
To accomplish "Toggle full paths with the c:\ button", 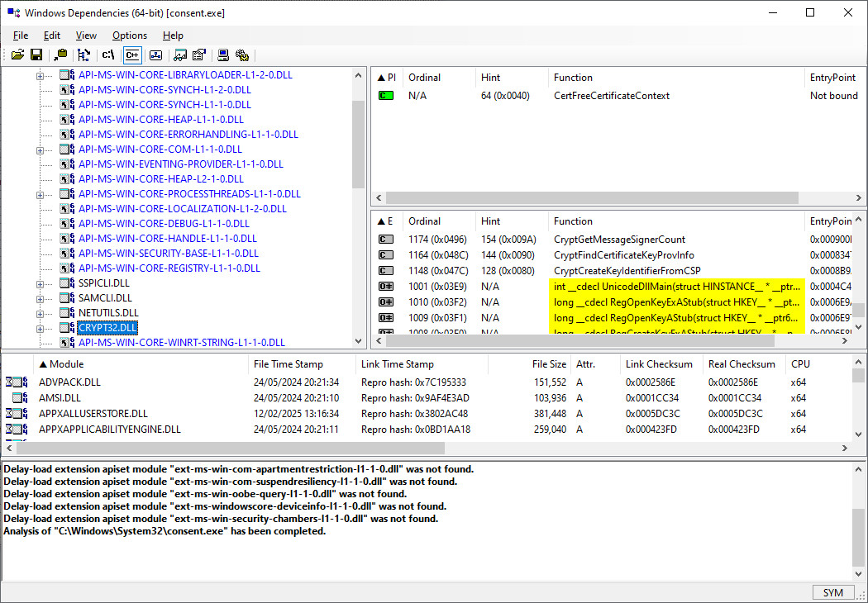I will [x=108, y=55].
